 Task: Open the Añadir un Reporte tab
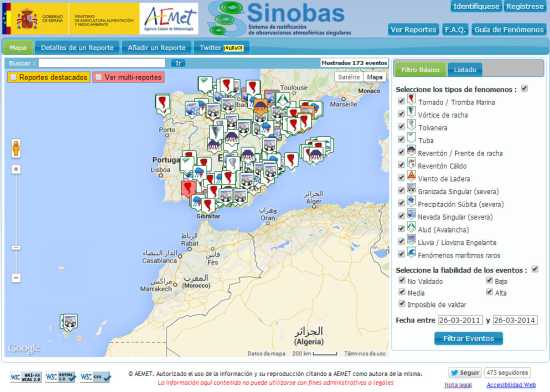tap(156, 48)
